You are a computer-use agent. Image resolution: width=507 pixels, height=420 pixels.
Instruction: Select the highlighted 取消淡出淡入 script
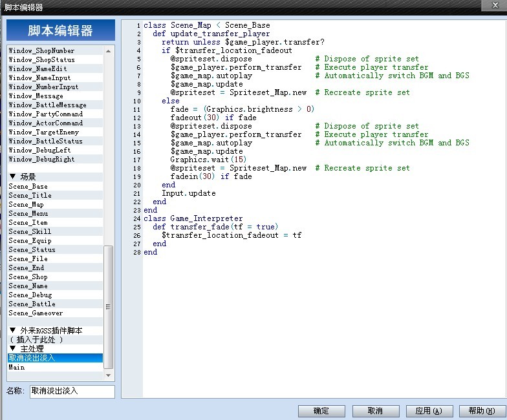pos(55,358)
